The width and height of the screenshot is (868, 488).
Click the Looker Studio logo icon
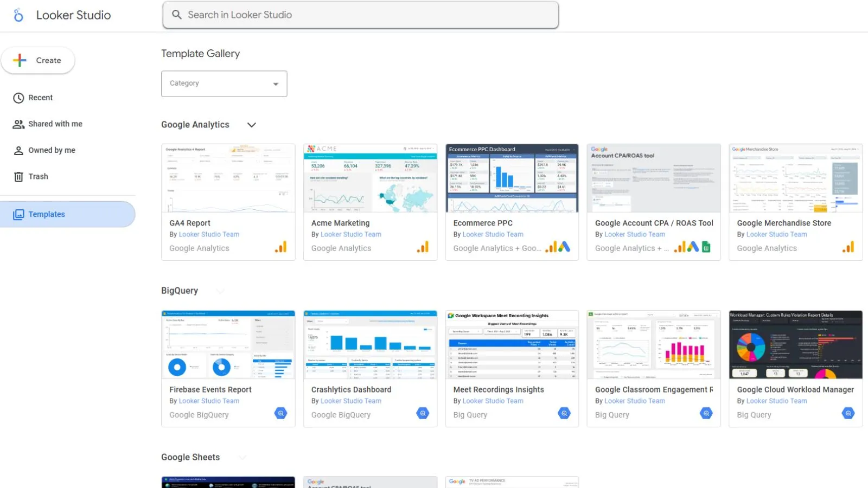18,15
